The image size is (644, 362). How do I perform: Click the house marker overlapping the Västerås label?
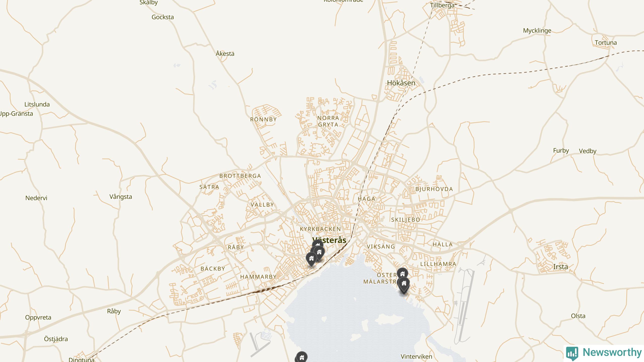pyautogui.click(x=318, y=245)
